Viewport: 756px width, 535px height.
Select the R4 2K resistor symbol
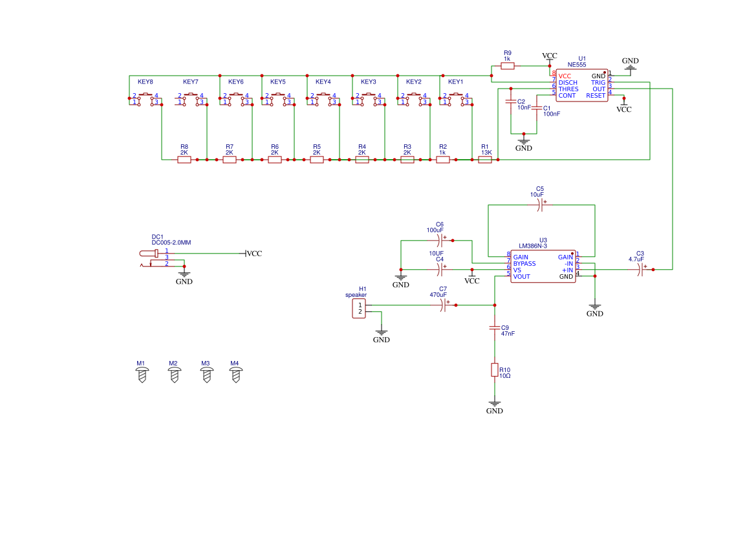362,160
